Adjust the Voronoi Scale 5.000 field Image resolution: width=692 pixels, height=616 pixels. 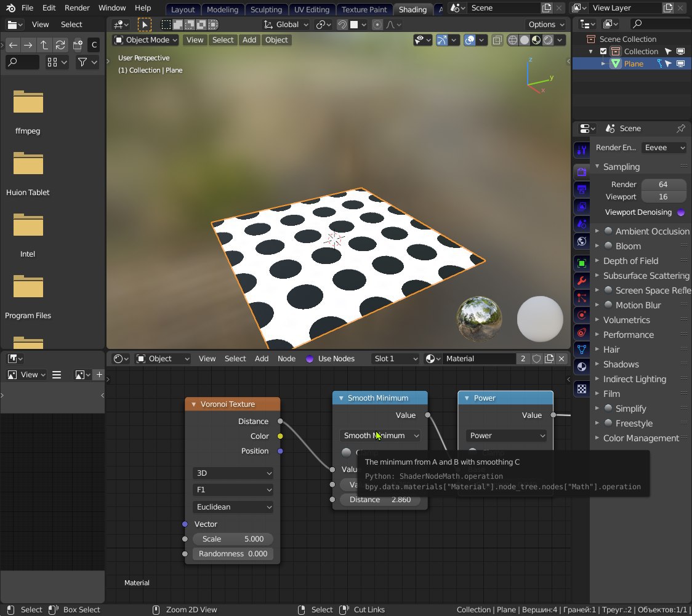pyautogui.click(x=233, y=539)
